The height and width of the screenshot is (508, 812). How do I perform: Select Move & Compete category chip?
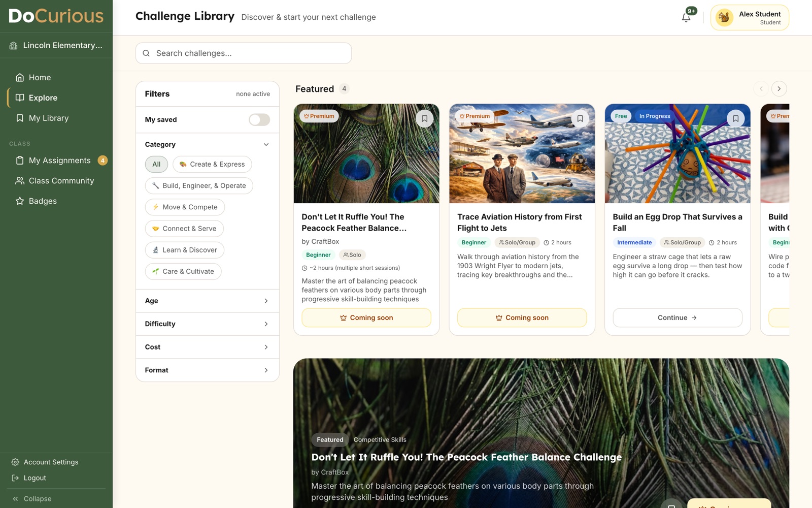(x=185, y=207)
